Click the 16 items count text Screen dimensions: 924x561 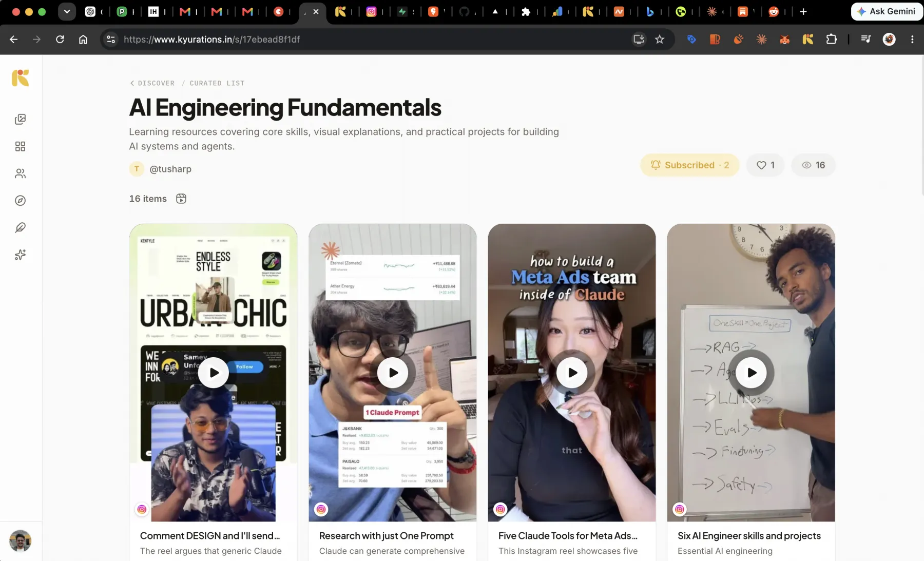tap(148, 199)
